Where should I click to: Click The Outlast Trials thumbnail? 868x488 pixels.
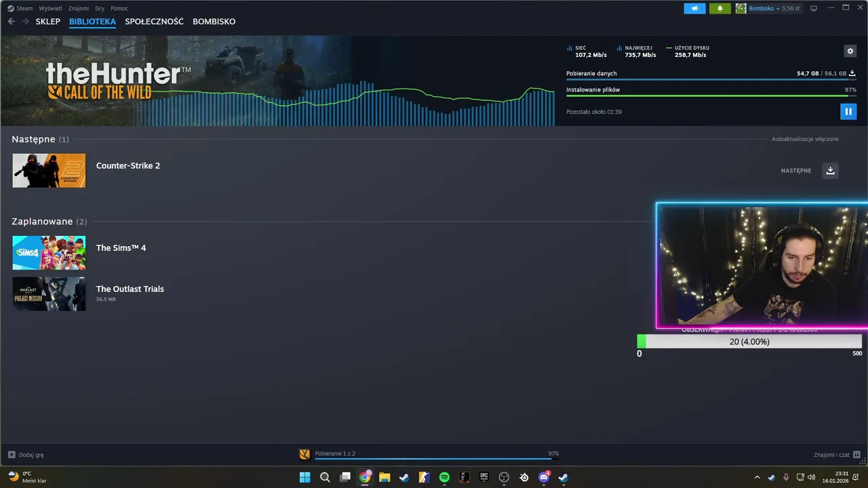click(x=49, y=293)
